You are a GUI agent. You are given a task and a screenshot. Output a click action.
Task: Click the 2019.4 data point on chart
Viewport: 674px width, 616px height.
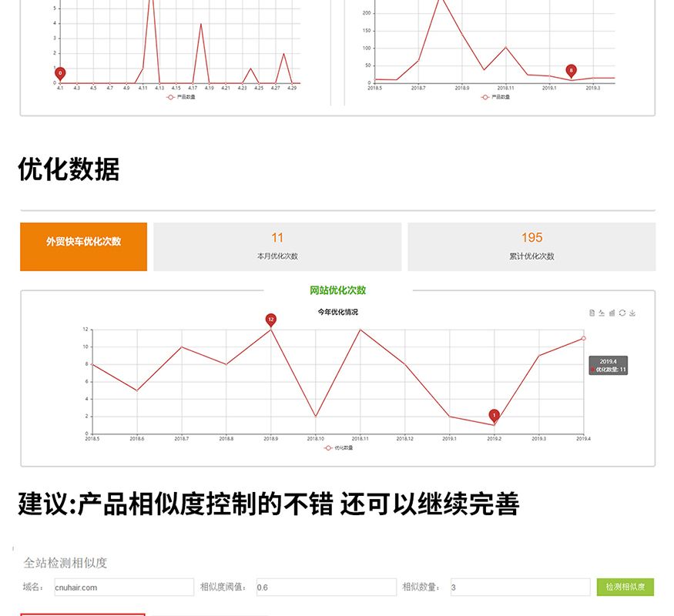point(583,338)
